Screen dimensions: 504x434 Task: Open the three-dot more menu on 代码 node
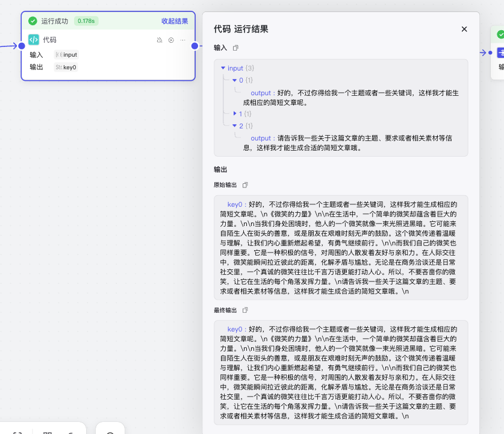183,40
